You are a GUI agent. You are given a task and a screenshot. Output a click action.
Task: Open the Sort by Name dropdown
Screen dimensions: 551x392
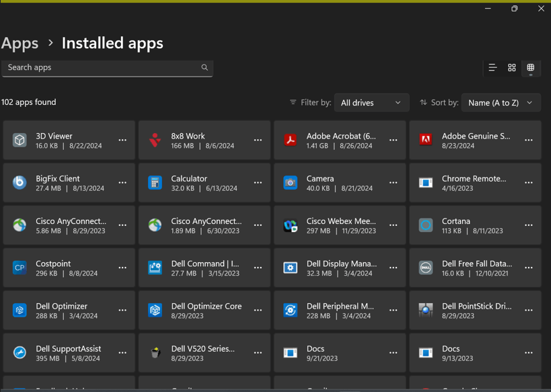(x=501, y=103)
